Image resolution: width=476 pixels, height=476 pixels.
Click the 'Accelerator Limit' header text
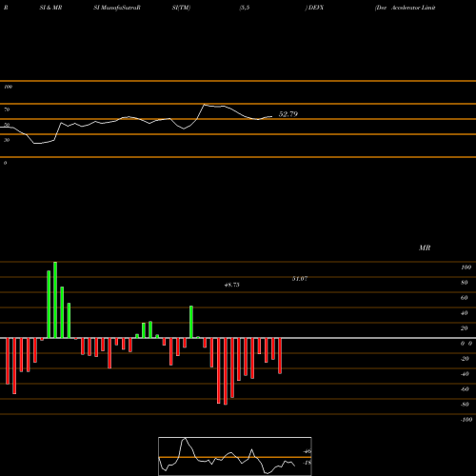413,8
